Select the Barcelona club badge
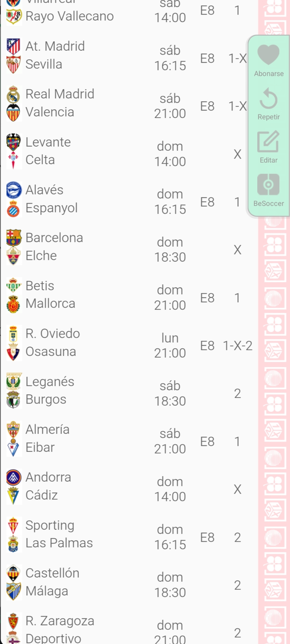The width and height of the screenshot is (290, 644). coord(14,238)
